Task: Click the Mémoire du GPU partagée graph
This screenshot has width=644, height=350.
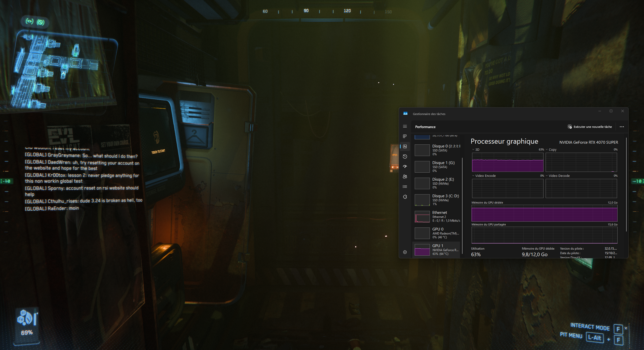Action: tap(544, 235)
